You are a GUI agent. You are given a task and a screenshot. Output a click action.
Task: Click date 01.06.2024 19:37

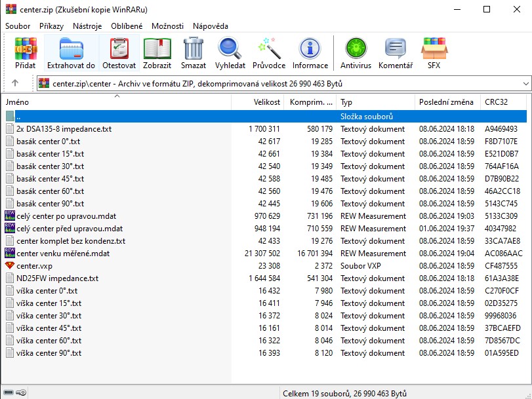tap(447, 229)
